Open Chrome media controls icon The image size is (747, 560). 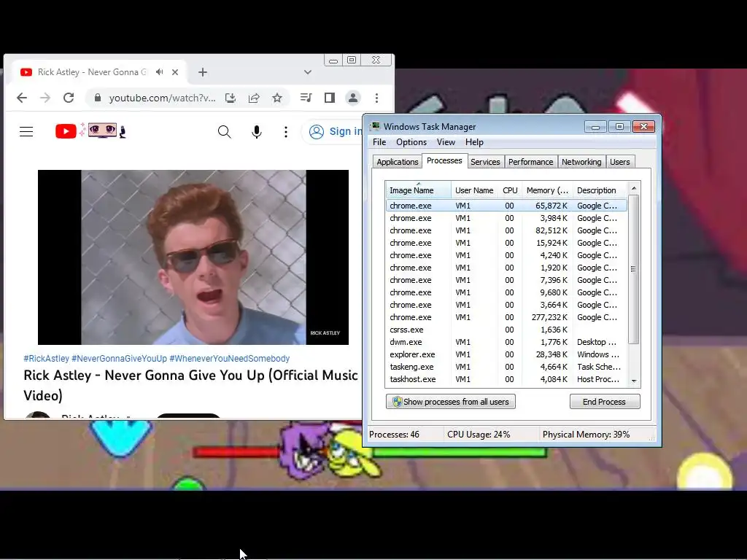click(306, 98)
